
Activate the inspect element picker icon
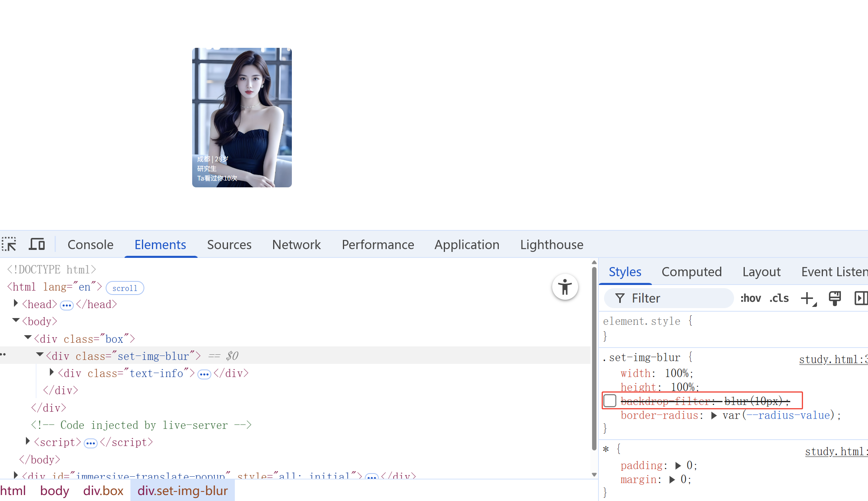[9, 244]
